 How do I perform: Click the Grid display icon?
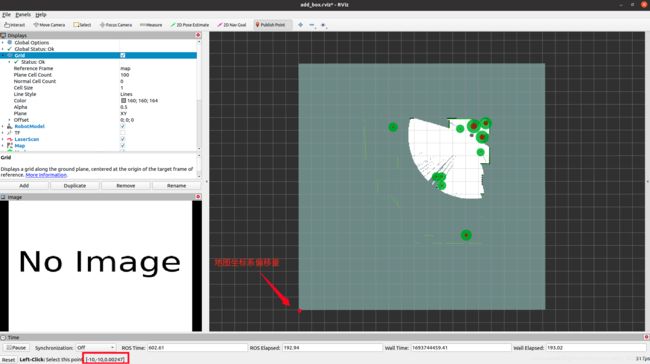10,55
